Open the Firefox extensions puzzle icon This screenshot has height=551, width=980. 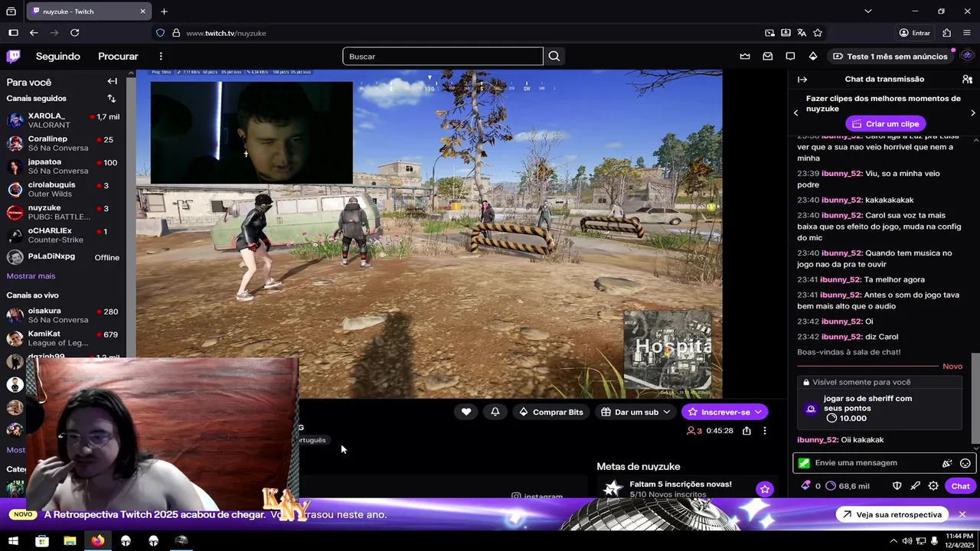[x=947, y=33]
